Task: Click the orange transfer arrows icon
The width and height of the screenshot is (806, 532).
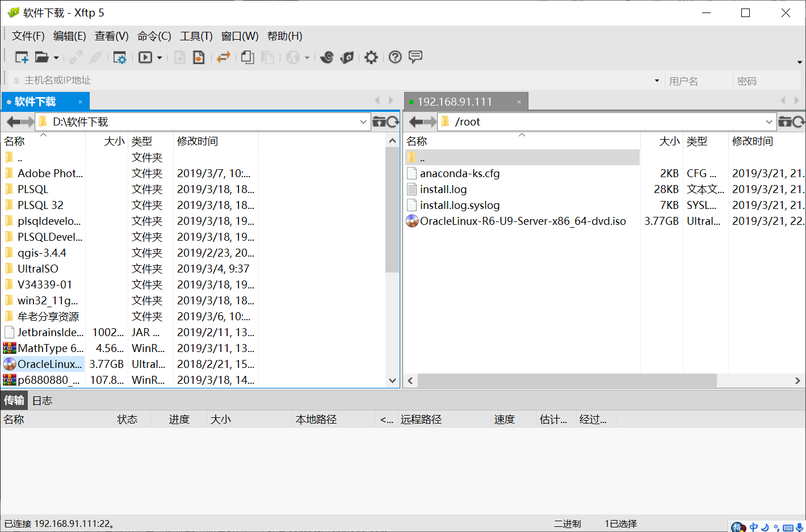Action: pyautogui.click(x=224, y=57)
